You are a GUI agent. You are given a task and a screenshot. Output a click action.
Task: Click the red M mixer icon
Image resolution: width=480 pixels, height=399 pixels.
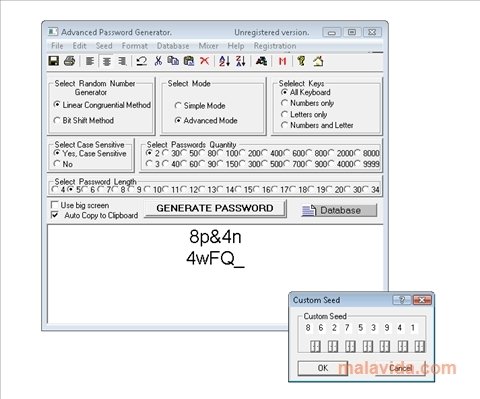pos(282,61)
